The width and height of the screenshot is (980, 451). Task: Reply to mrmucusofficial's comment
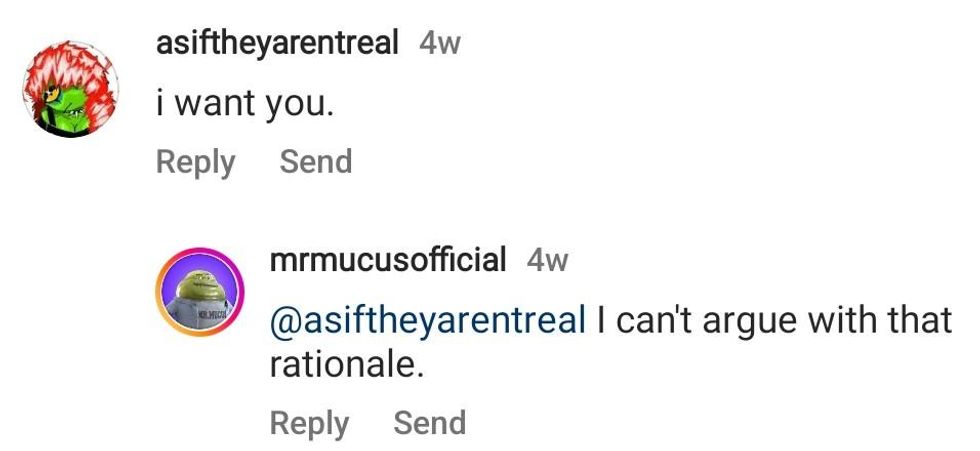click(309, 423)
